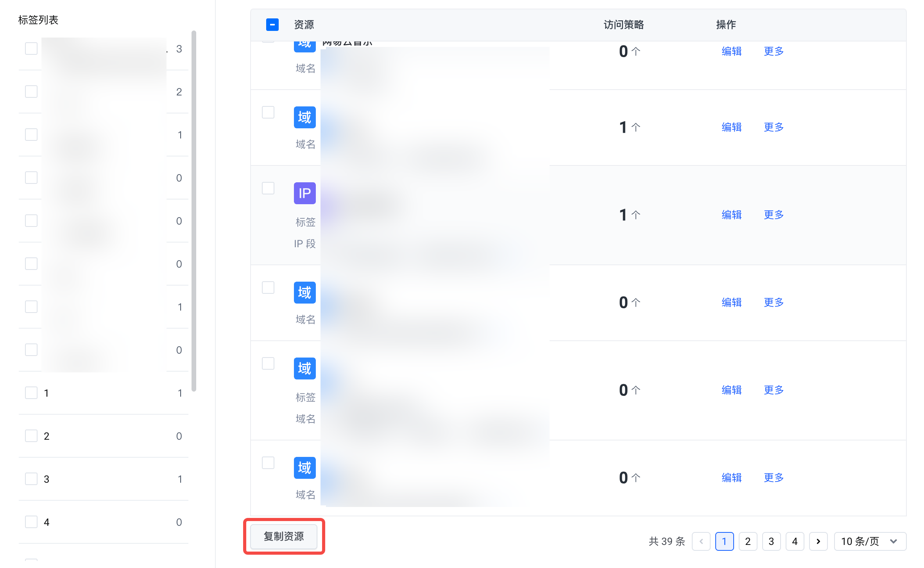Screen dimensions: 924x568
Task: Click the blue 域 icon in the last row
Action: [304, 468]
